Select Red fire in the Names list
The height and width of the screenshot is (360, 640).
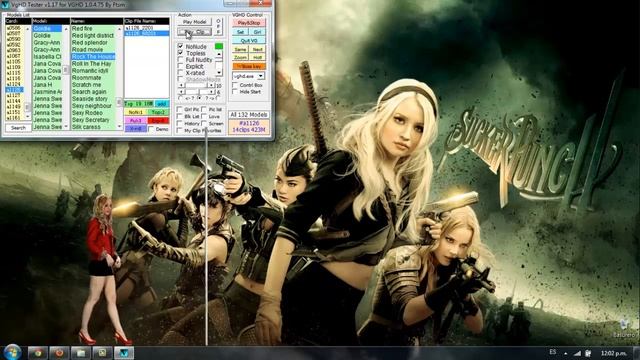pyautogui.click(x=94, y=29)
